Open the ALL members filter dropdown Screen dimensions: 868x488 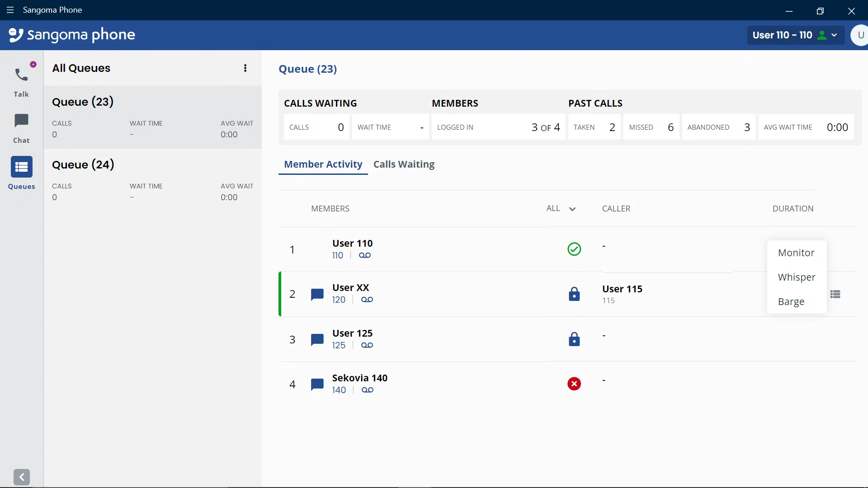coord(561,208)
